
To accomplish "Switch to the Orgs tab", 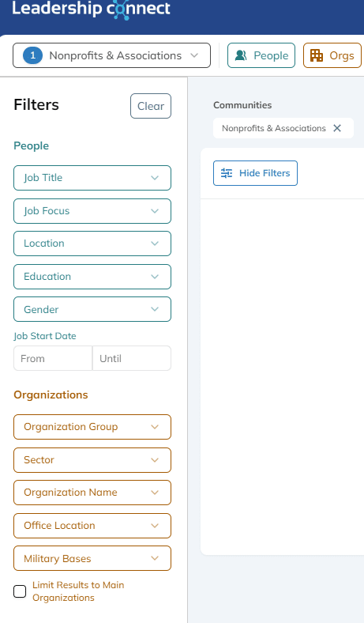I will pyautogui.click(x=332, y=55).
